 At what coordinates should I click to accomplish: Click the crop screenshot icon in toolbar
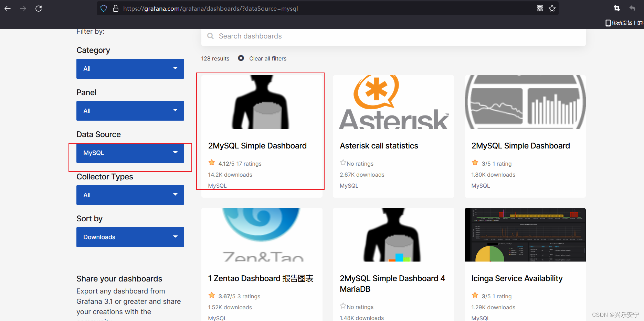click(617, 8)
